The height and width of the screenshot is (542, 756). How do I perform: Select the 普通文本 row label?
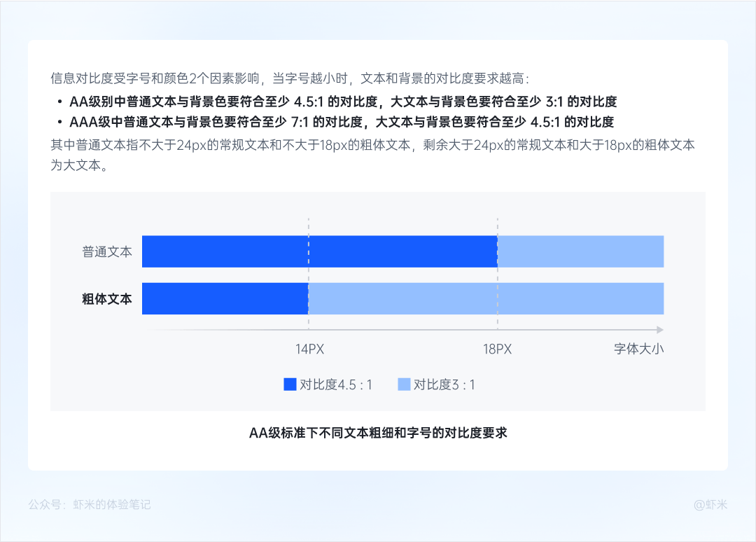(x=107, y=251)
